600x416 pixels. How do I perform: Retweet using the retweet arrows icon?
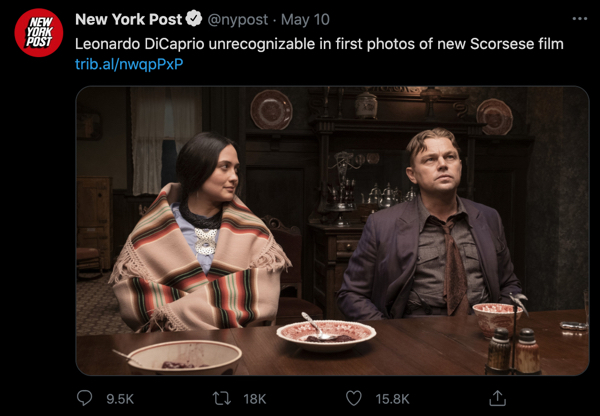pyautogui.click(x=222, y=398)
